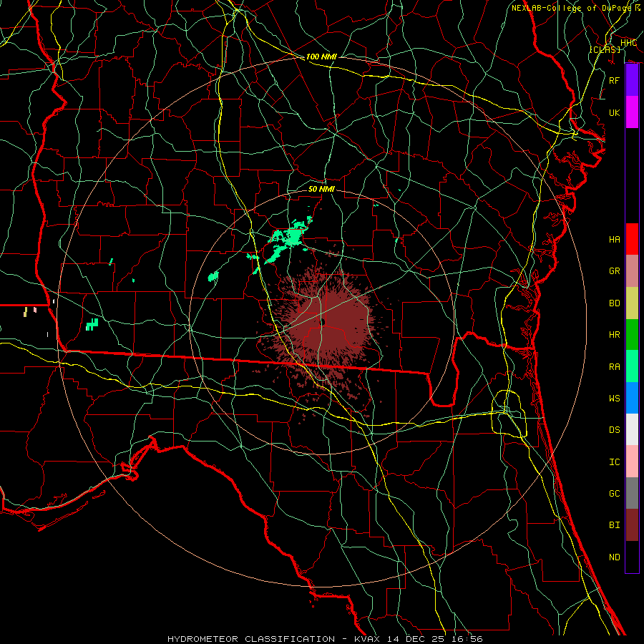Click the RF purple legend swatch
The image size is (644, 644).
click(x=632, y=80)
